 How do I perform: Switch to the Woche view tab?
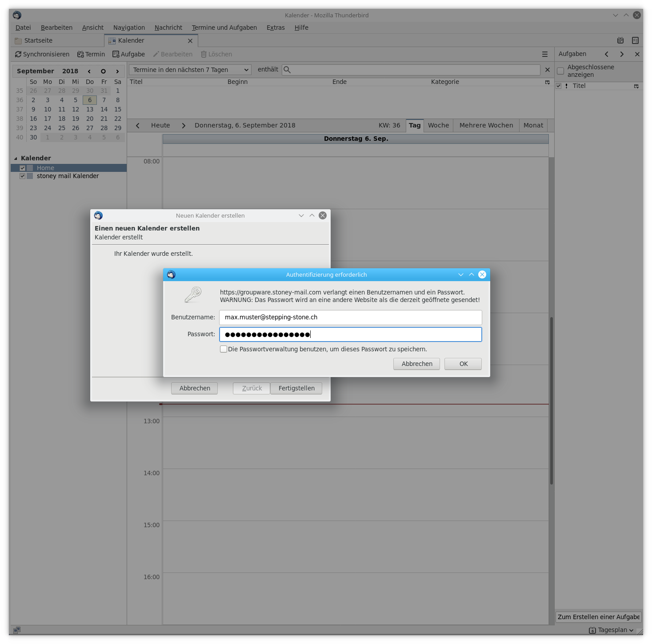(438, 125)
